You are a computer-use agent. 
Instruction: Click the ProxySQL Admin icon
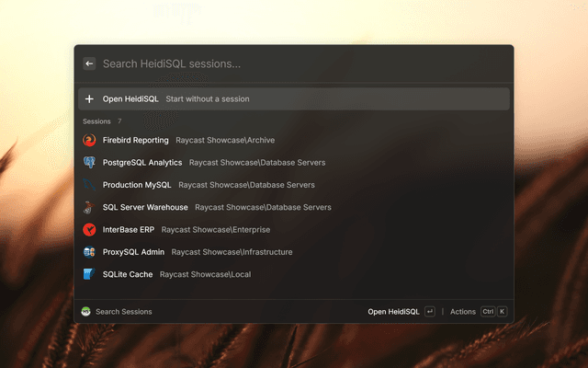click(x=89, y=252)
